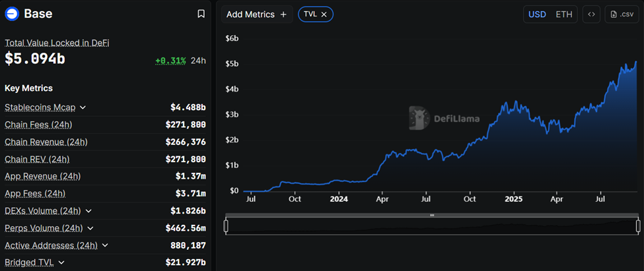Click the 2025 label on the x-axis

click(513, 199)
